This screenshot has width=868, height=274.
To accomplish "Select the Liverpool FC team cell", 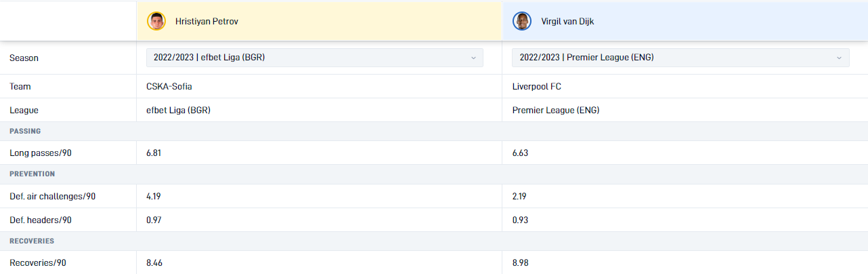I will 685,86.
